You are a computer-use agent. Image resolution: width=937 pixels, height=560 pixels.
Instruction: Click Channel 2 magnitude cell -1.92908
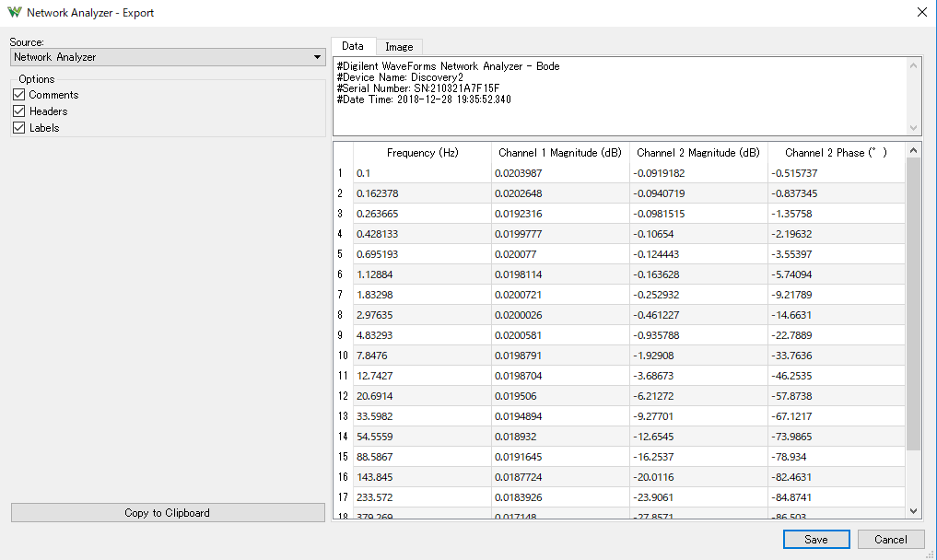click(x=698, y=356)
